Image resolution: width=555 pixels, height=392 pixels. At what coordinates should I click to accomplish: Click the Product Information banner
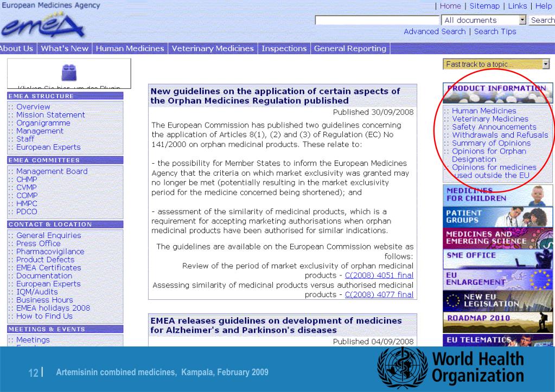click(x=497, y=93)
